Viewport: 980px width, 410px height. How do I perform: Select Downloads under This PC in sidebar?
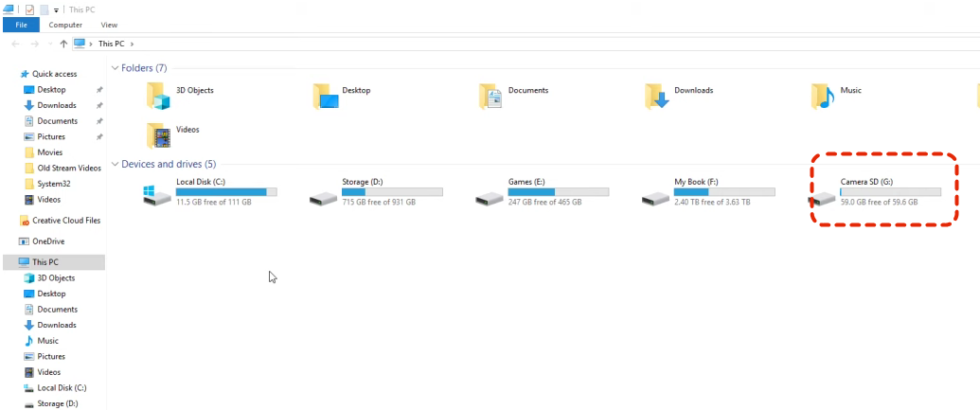[x=57, y=325]
